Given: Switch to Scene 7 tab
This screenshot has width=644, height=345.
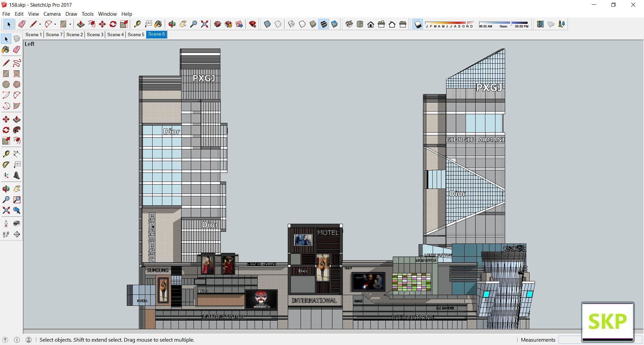Looking at the screenshot, I should [54, 34].
